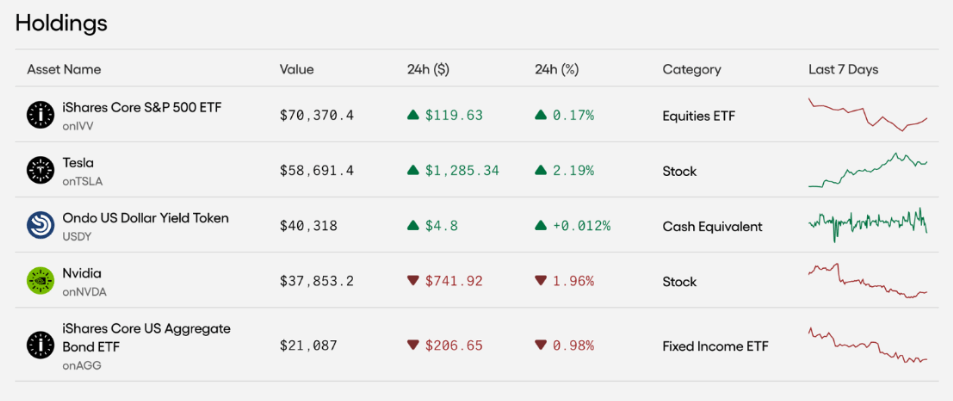Image resolution: width=953 pixels, height=401 pixels.
Task: View USDY 7-day sparkline chart
Action: pos(867,225)
